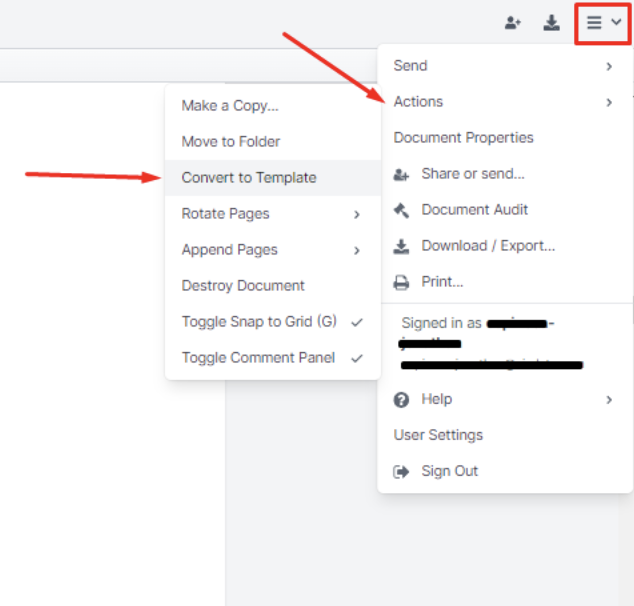Open Document Properties

click(x=463, y=138)
